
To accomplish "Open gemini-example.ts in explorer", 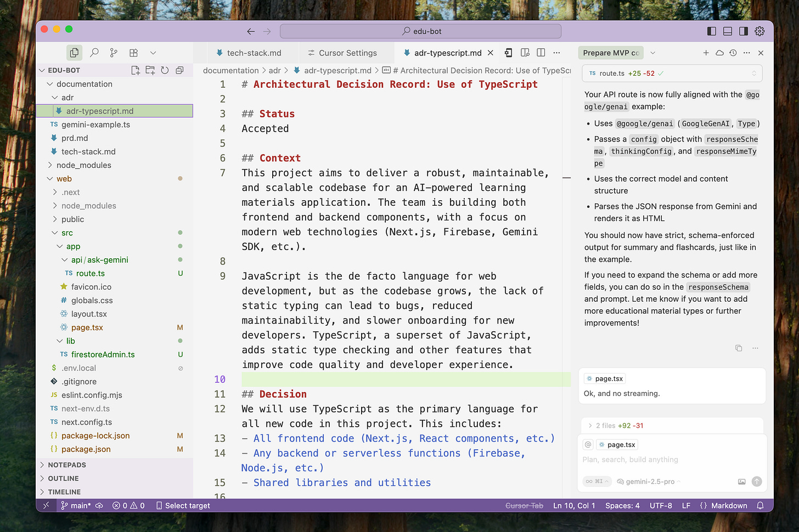I will coord(114,124).
